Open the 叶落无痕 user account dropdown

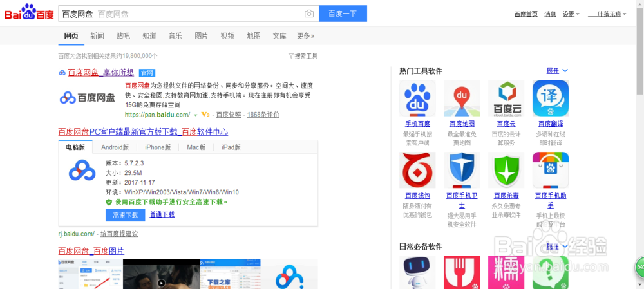click(607, 14)
